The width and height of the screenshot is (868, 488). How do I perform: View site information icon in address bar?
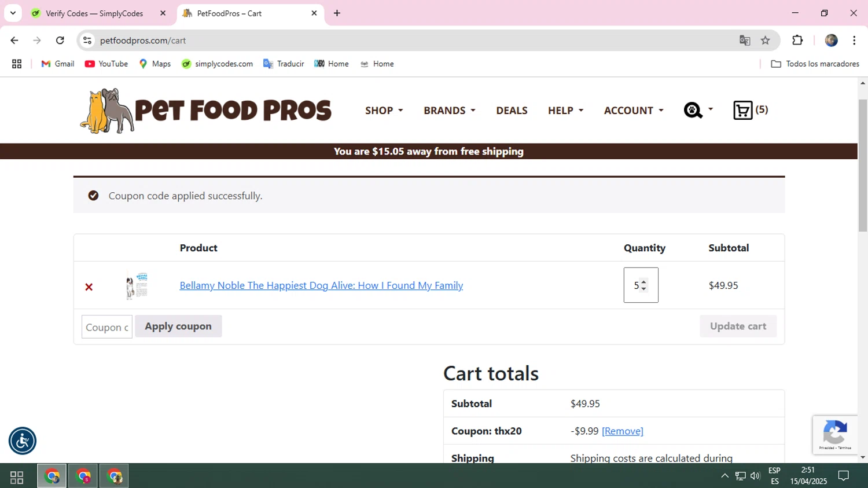coord(87,41)
